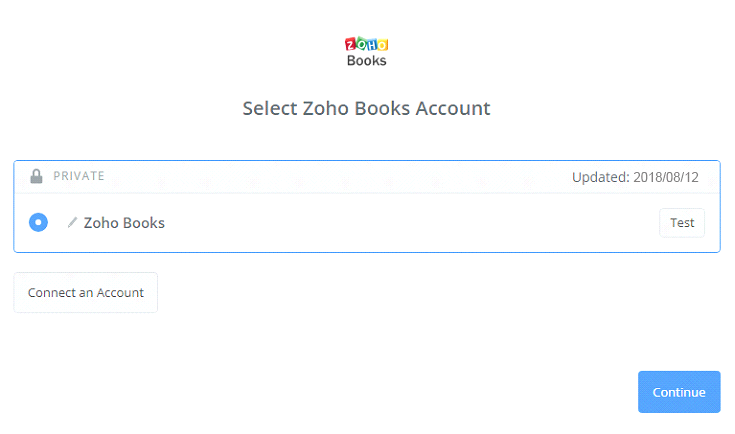Click the Select Zoho Books Account heading
Screen dimensions: 735x434
pos(366,108)
